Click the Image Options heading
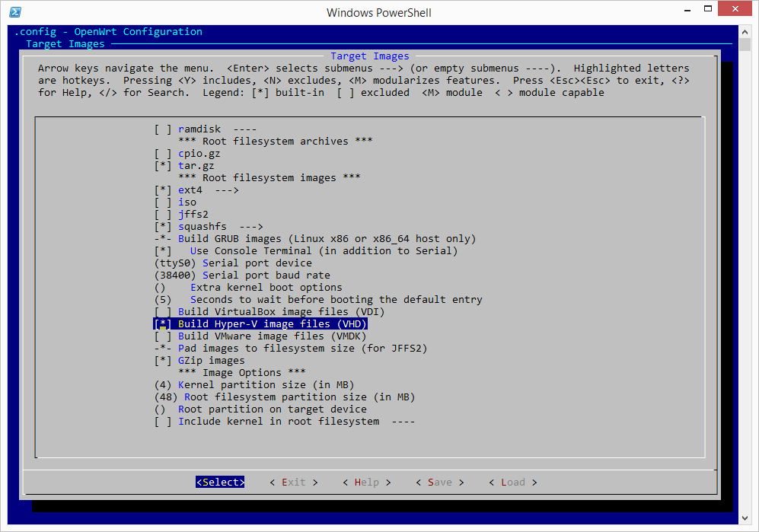The image size is (759, 532). (242, 373)
